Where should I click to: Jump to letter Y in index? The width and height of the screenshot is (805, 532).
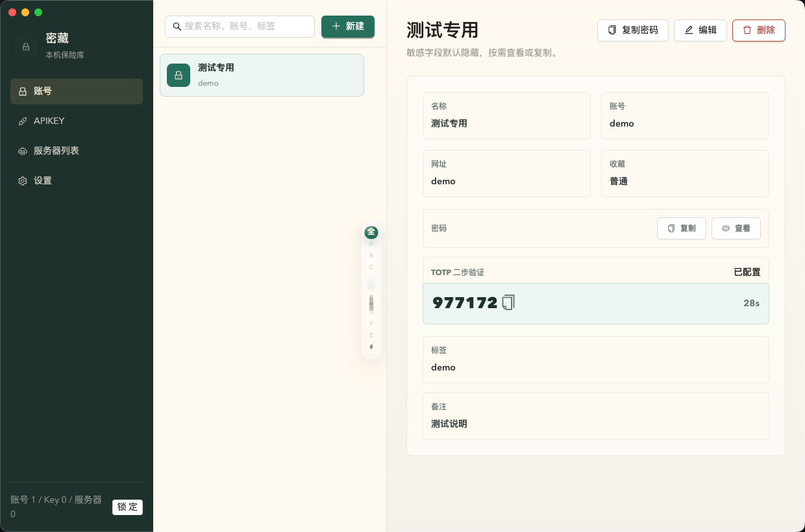[x=371, y=323]
